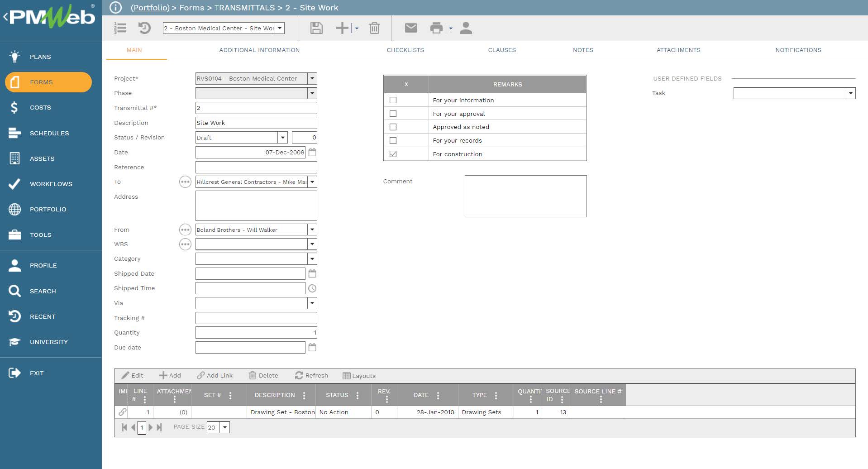Open the Notifications tab
The image size is (868, 469).
(x=798, y=50)
